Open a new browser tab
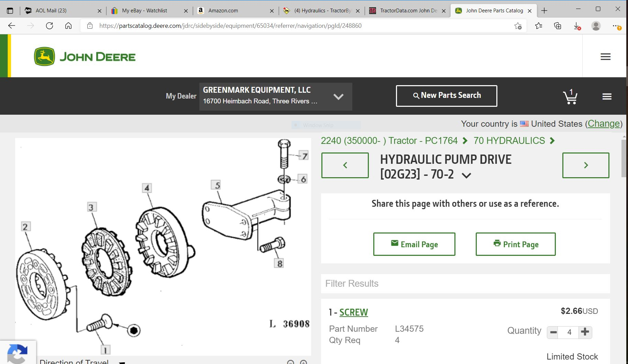The height and width of the screenshot is (364, 628). point(544,11)
